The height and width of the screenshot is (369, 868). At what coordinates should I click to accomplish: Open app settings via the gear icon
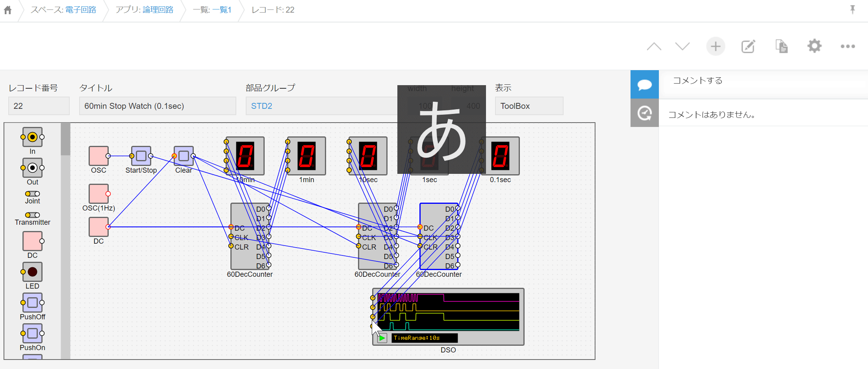(x=814, y=46)
